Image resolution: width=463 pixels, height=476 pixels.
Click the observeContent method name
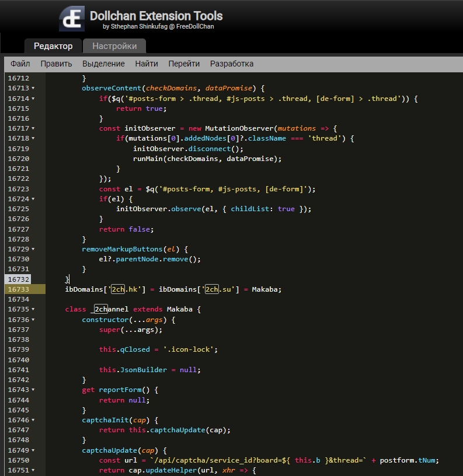point(112,88)
